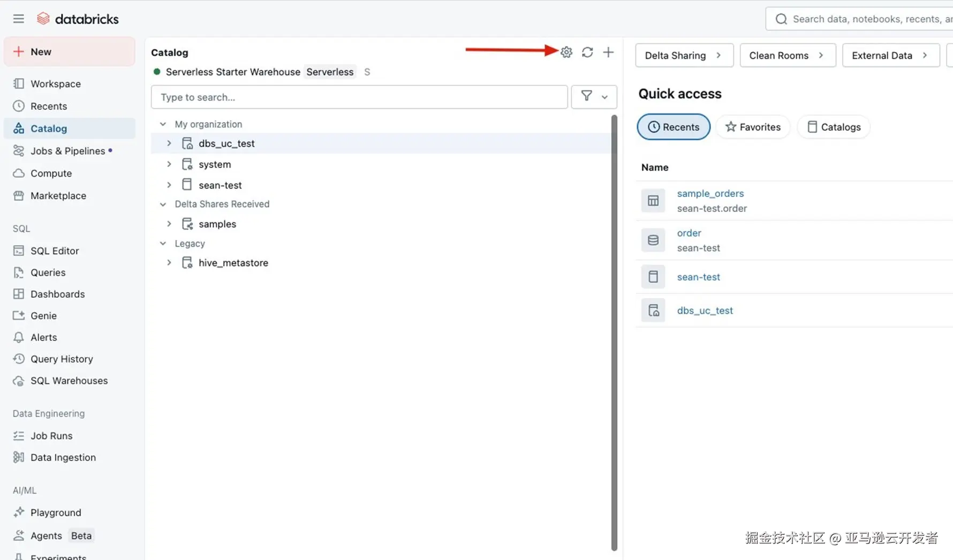Click the Queries icon

tap(19, 273)
